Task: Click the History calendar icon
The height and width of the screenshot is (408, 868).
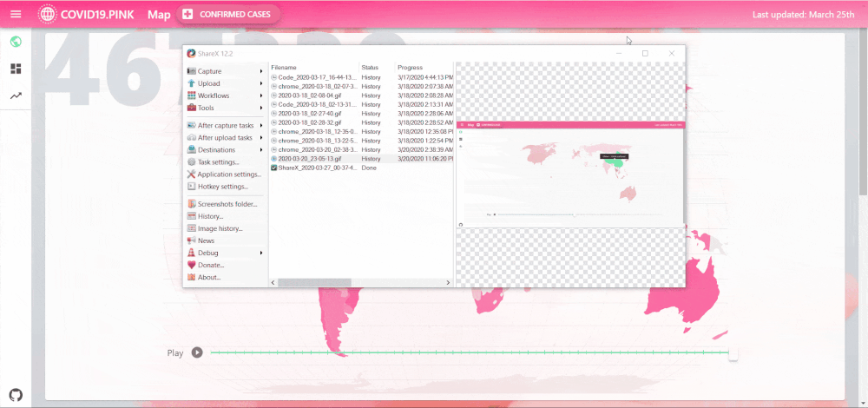Action: click(x=192, y=216)
